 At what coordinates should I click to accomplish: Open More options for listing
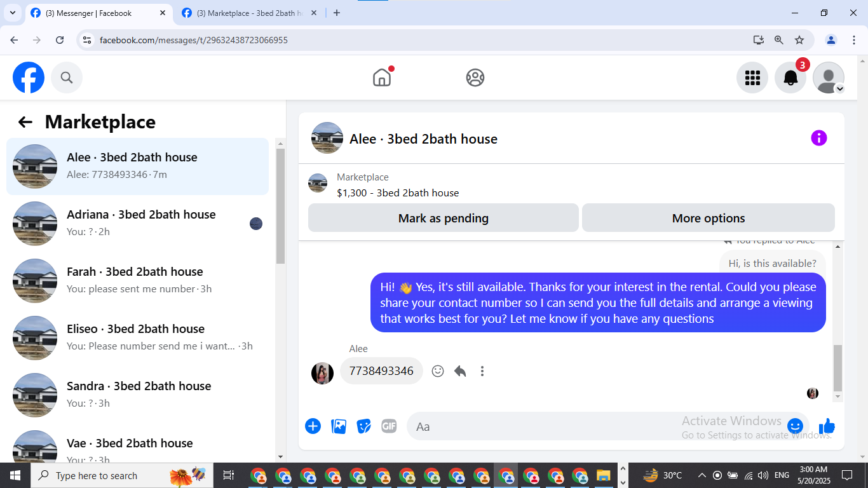[x=709, y=218]
